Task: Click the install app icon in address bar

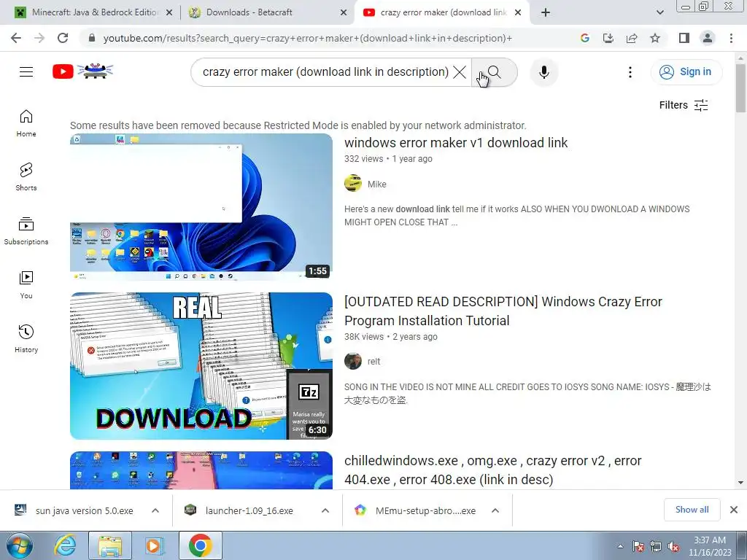Action: [608, 38]
